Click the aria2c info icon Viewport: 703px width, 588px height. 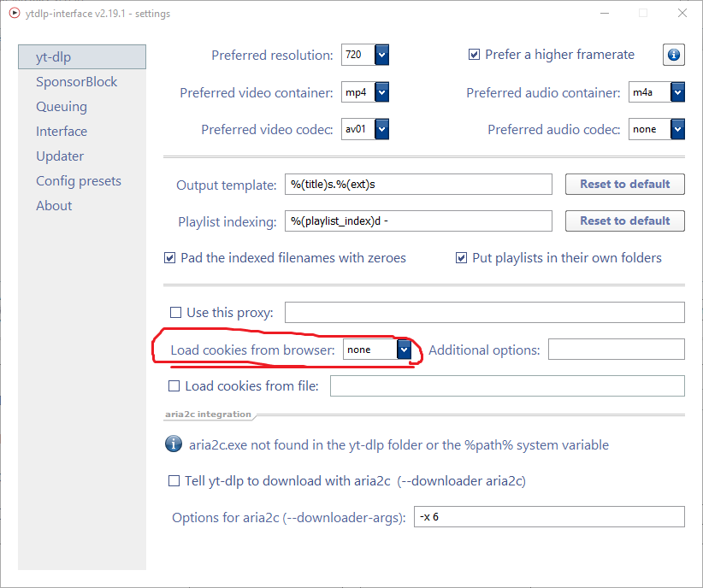point(174,444)
